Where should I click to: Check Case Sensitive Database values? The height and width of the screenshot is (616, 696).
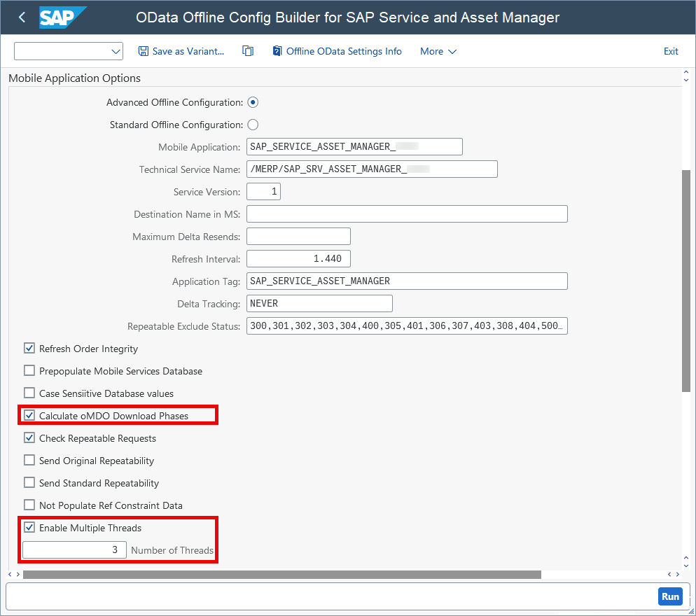[x=29, y=393]
